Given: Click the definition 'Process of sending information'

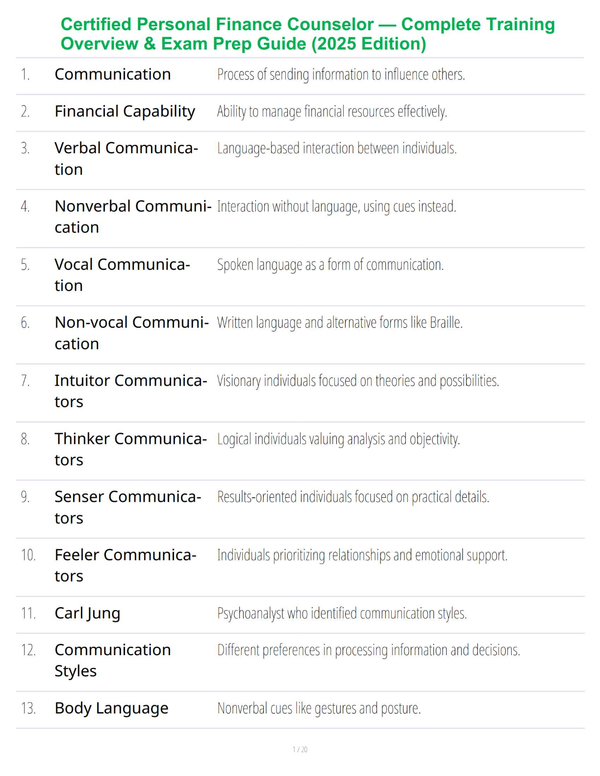Looking at the screenshot, I should pyautogui.click(x=341, y=75).
